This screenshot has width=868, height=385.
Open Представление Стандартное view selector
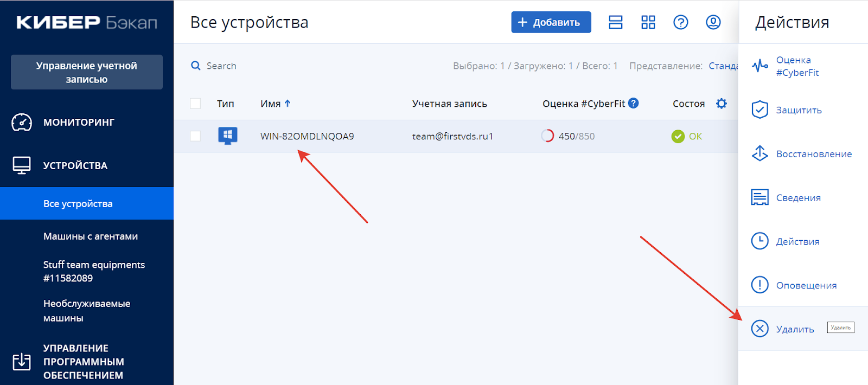tap(723, 66)
